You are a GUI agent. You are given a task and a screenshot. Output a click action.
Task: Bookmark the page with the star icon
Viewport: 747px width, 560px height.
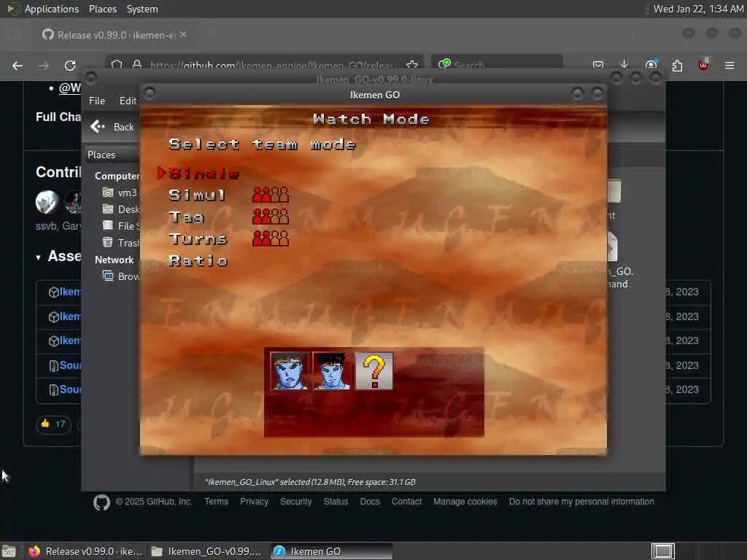click(412, 64)
